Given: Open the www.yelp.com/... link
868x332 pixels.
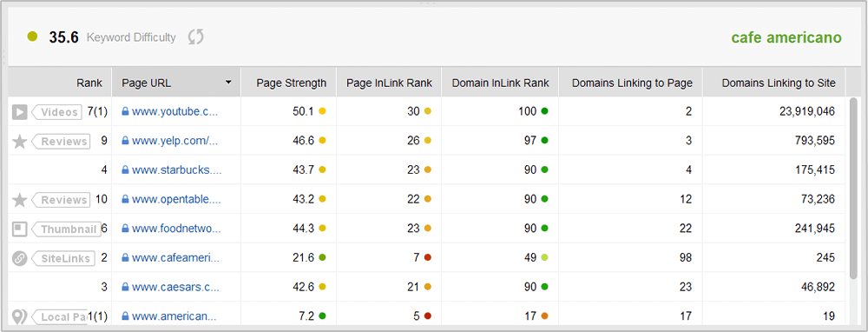Looking at the screenshot, I should point(175,141).
